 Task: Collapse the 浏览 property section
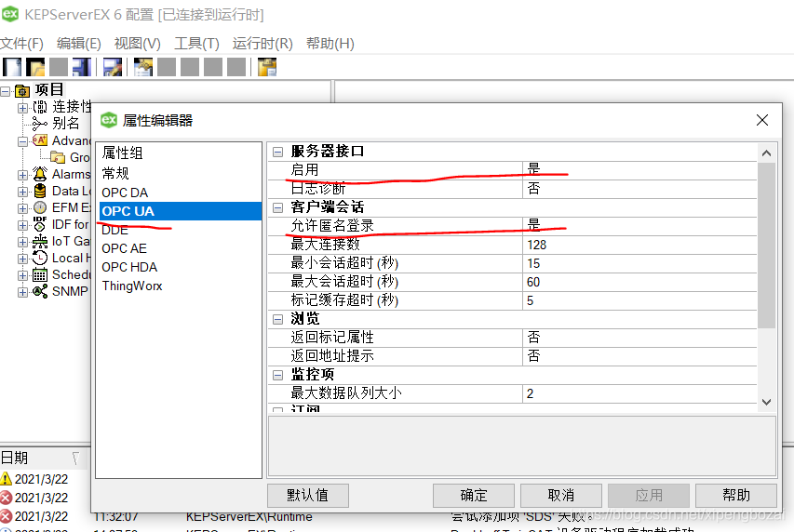[277, 319]
